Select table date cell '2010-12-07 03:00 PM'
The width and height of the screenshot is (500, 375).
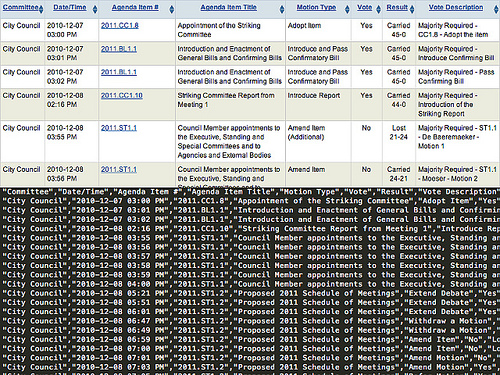coord(71,30)
